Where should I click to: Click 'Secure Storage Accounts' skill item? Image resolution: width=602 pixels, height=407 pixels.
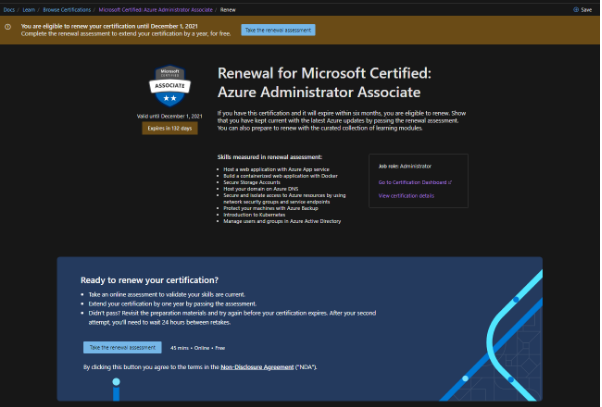252,182
